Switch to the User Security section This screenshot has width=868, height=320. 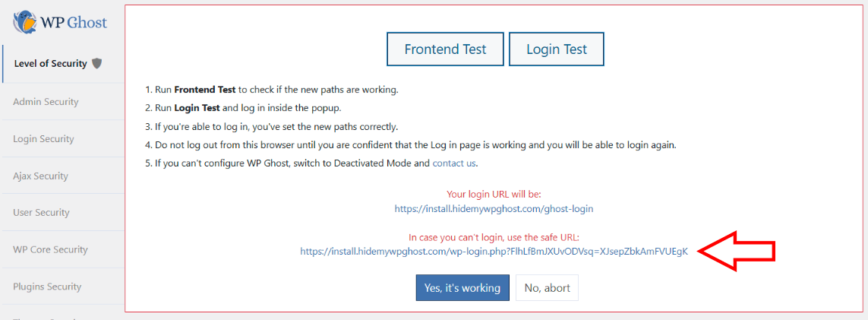click(x=41, y=213)
